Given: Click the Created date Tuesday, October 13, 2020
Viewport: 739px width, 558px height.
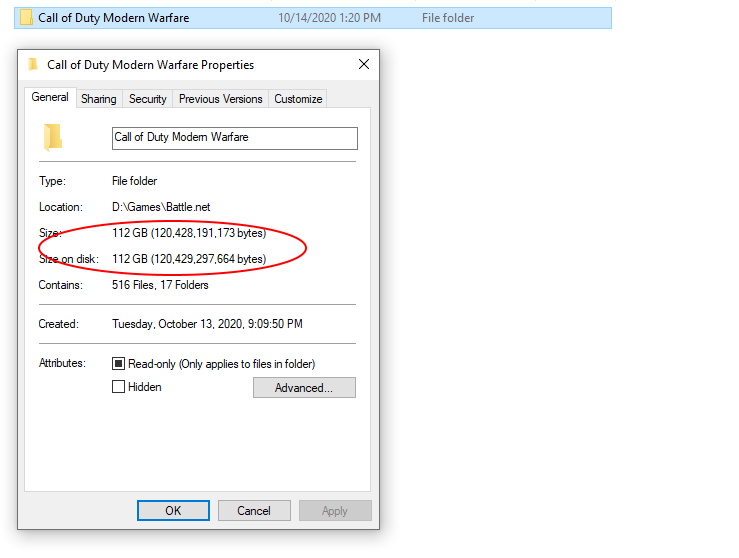Looking at the screenshot, I should click(x=207, y=324).
